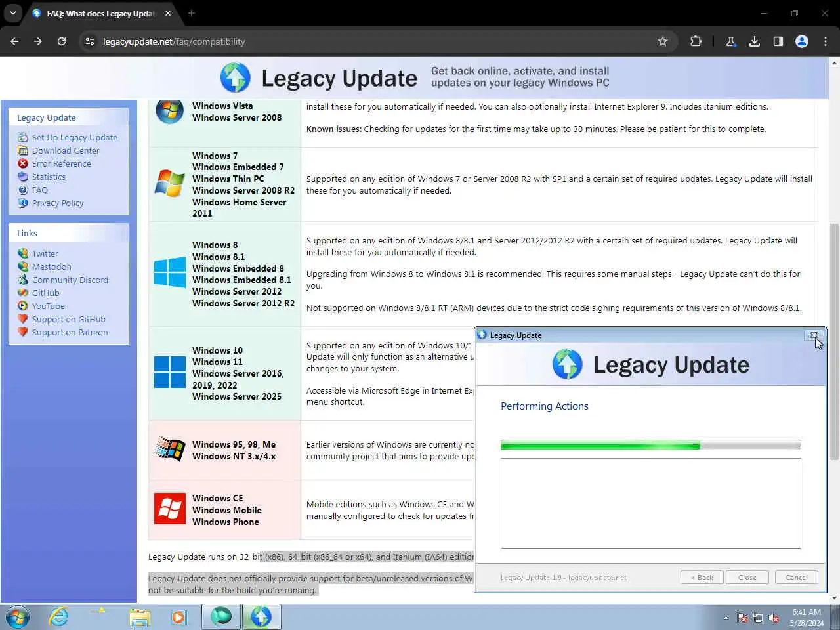
Task: Open Chrome Labs flask icon
Action: [x=731, y=41]
